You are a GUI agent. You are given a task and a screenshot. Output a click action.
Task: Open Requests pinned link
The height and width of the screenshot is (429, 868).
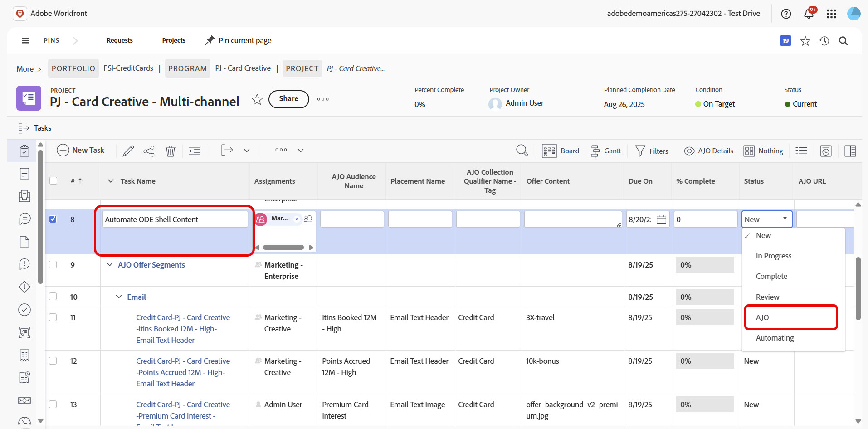120,40
